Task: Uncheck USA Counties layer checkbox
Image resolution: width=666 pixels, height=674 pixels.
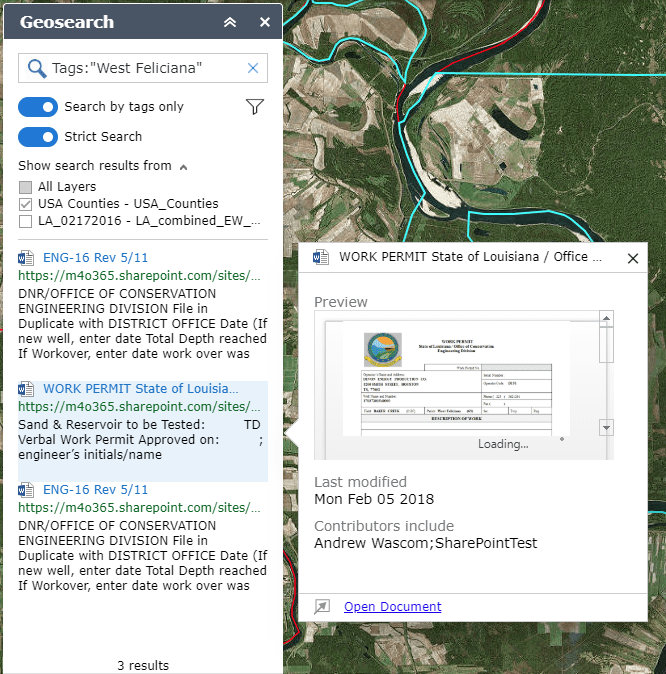Action: click(x=25, y=204)
